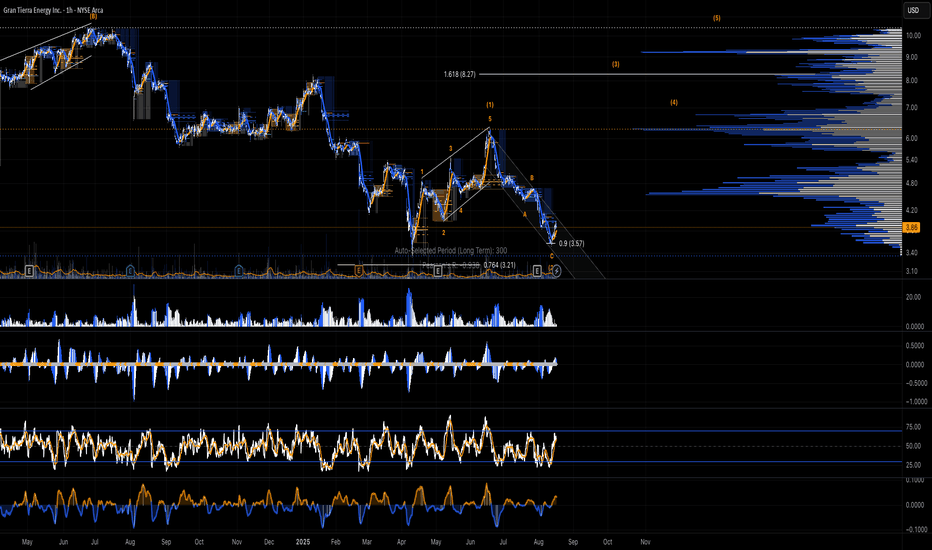Click the 10.00 price axis label
932x550 pixels.
point(913,36)
